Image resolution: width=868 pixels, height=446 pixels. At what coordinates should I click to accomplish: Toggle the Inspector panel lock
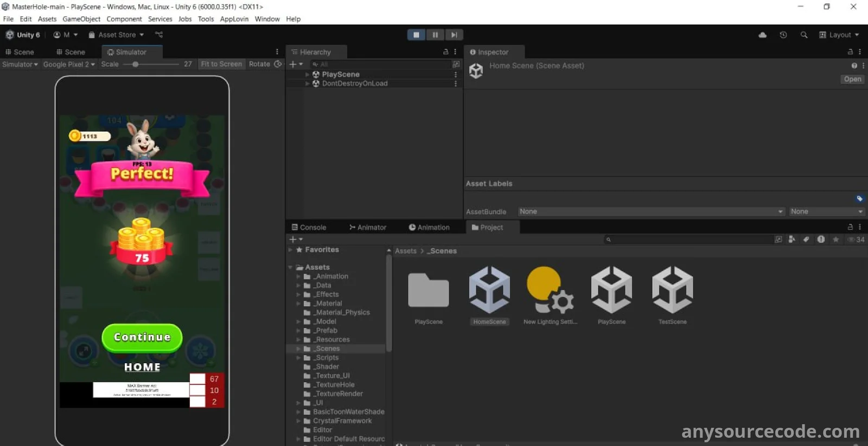850,52
